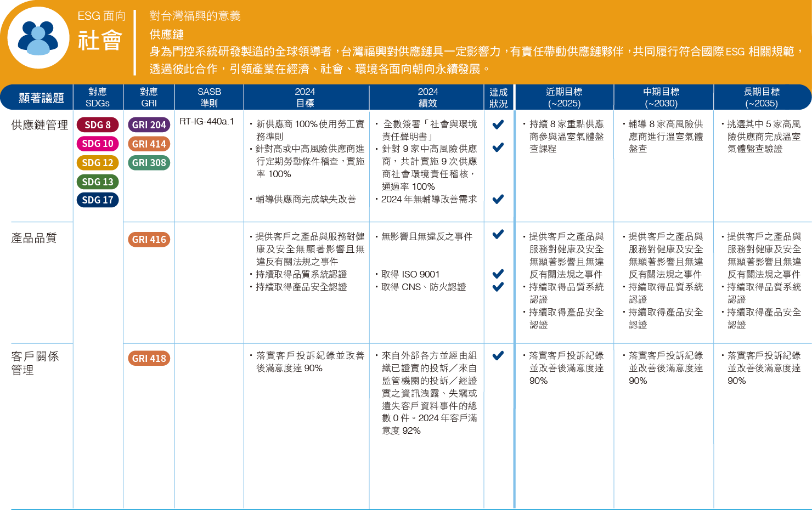Click the 顯著議題 column header
Viewport: 812px width, 510px height.
click(41, 98)
